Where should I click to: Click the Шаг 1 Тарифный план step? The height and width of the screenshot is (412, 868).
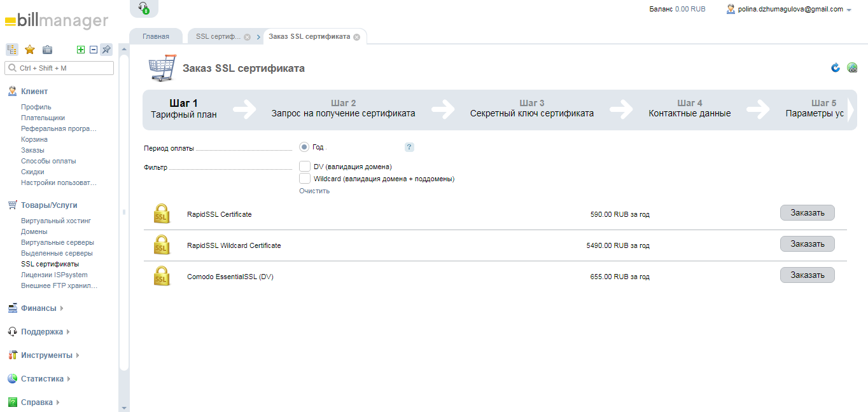184,109
